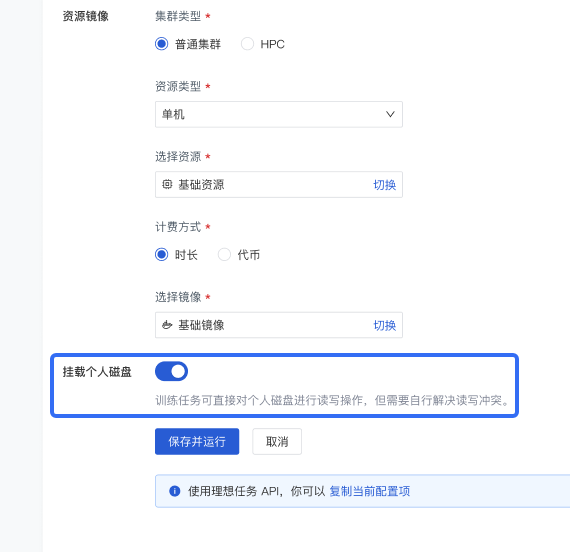This screenshot has width=570, height=552.
Task: Click the docker whale icon beside 基础镜像
Action: pyautogui.click(x=167, y=325)
